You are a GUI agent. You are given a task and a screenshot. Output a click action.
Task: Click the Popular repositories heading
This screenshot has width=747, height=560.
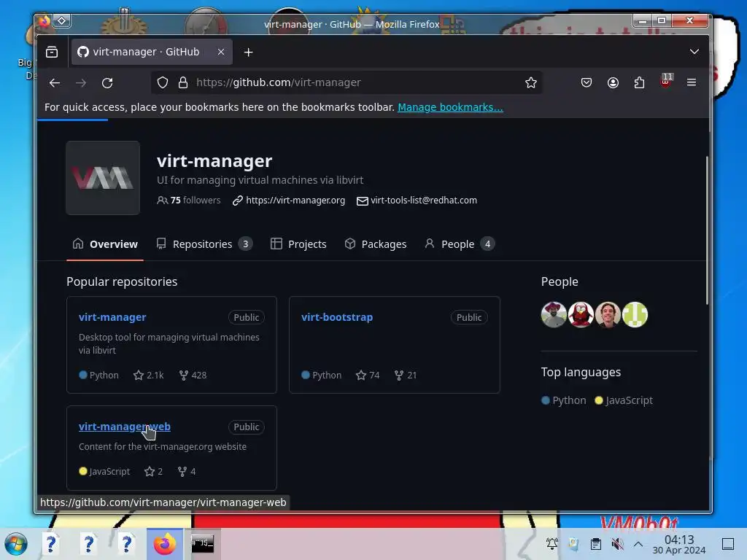122,282
